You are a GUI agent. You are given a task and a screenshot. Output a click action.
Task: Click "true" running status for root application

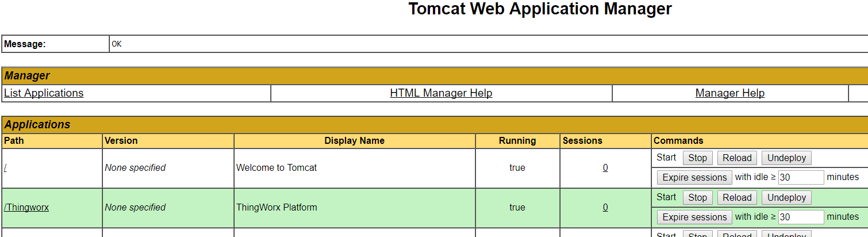tap(517, 168)
